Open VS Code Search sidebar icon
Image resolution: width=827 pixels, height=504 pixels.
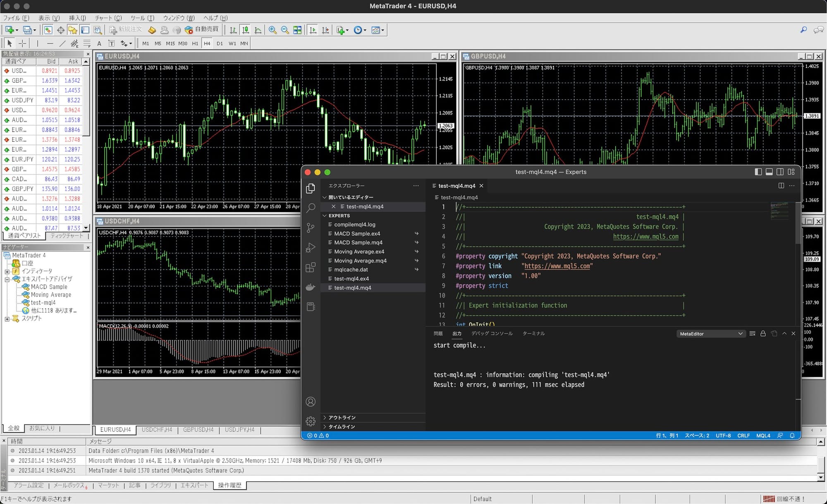[x=311, y=208]
